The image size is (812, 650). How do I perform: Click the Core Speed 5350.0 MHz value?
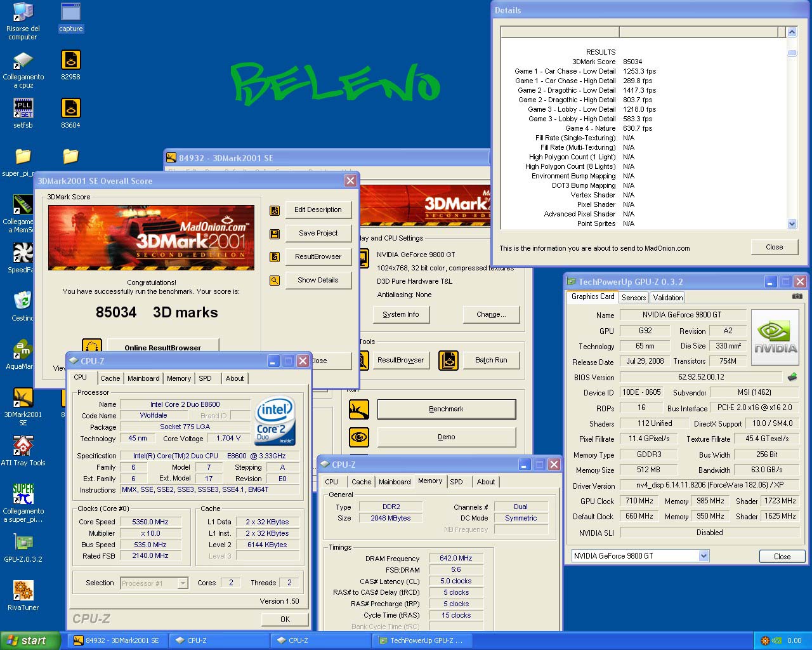(x=150, y=522)
